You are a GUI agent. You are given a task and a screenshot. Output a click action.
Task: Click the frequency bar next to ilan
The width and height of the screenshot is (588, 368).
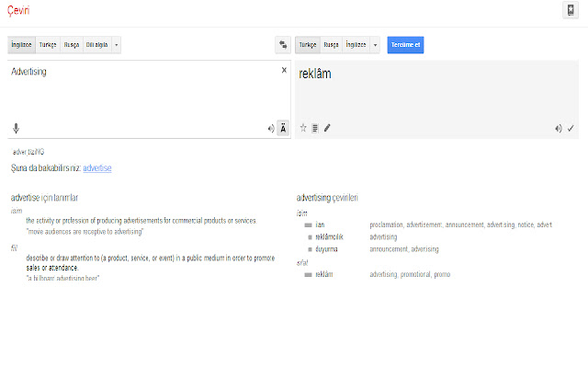click(x=308, y=224)
